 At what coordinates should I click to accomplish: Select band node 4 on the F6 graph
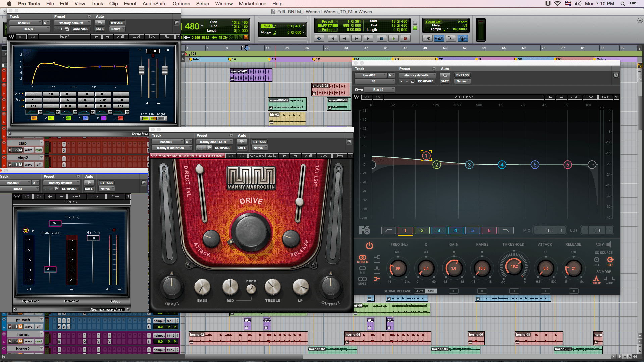(502, 165)
